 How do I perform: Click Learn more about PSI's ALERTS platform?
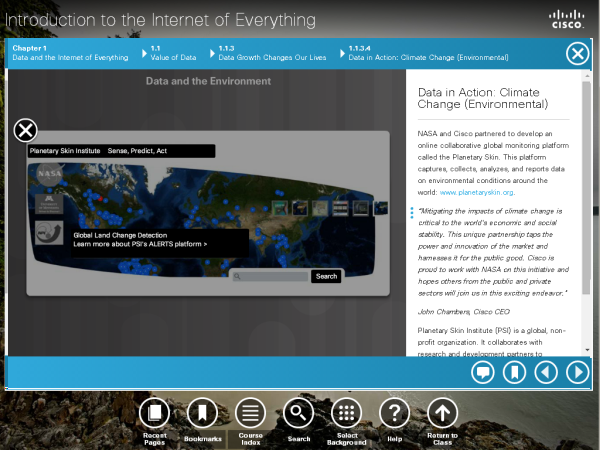click(140, 244)
